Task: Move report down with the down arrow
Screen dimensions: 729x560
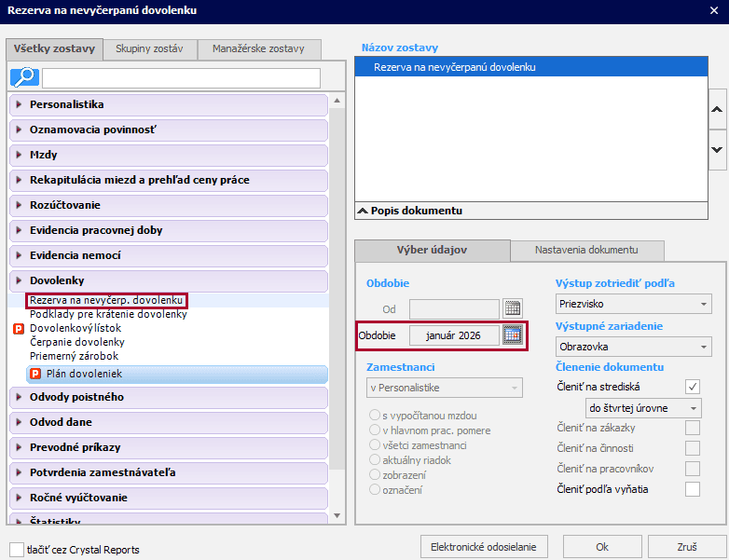Action: tap(717, 149)
